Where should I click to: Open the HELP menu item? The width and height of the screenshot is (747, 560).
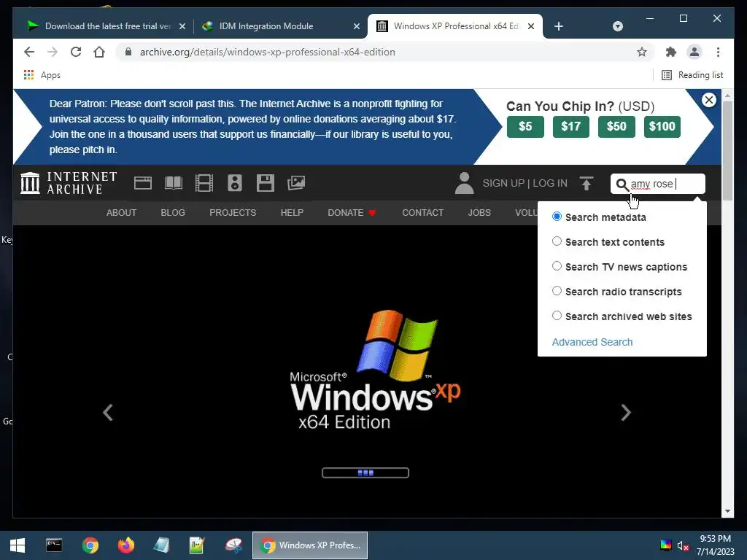(292, 212)
